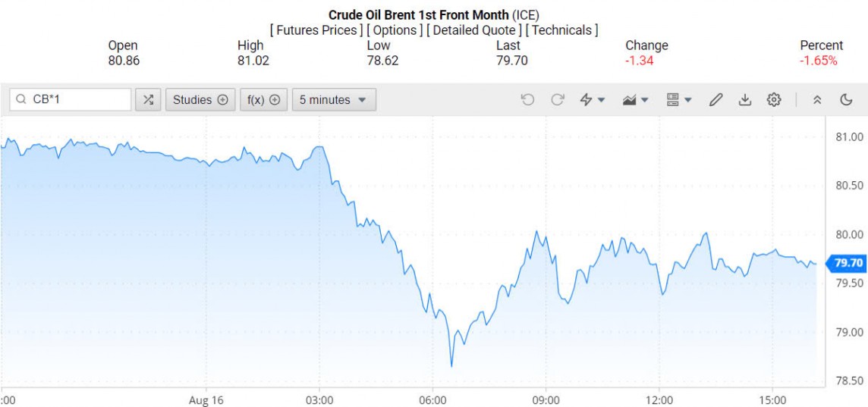Open the drawing pencil tool
Viewport: 868px width, 407px height.
point(715,100)
